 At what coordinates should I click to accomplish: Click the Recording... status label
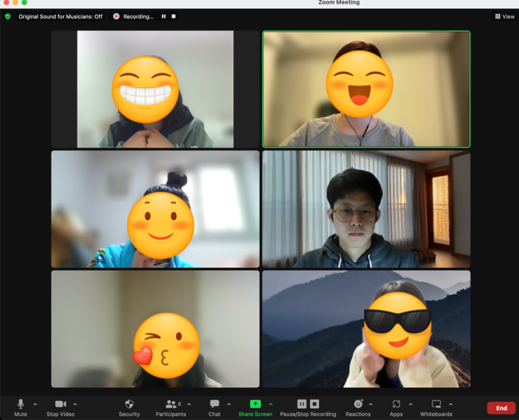(x=138, y=17)
